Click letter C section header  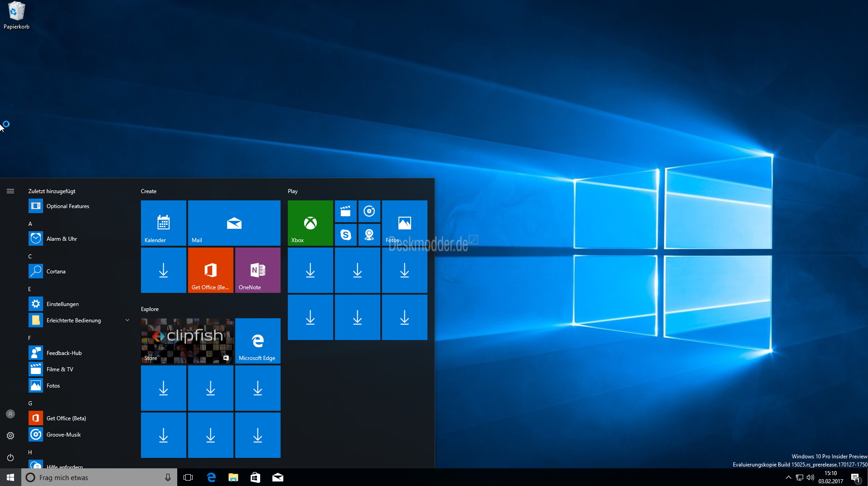[30, 257]
